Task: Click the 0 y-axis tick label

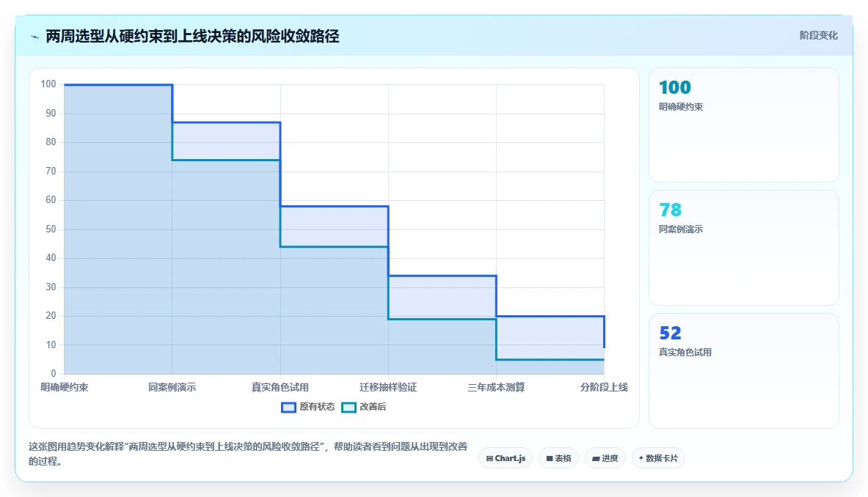Action: coord(54,374)
